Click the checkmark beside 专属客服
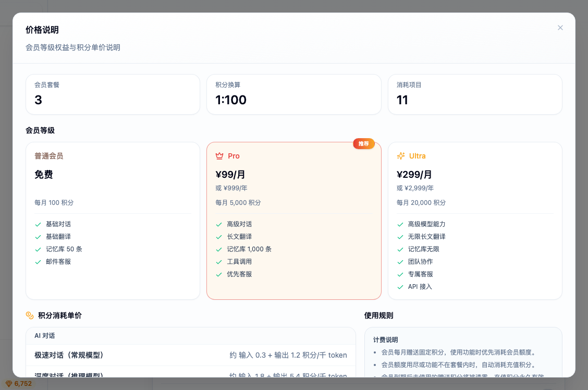This screenshot has width=588, height=390. point(400,274)
